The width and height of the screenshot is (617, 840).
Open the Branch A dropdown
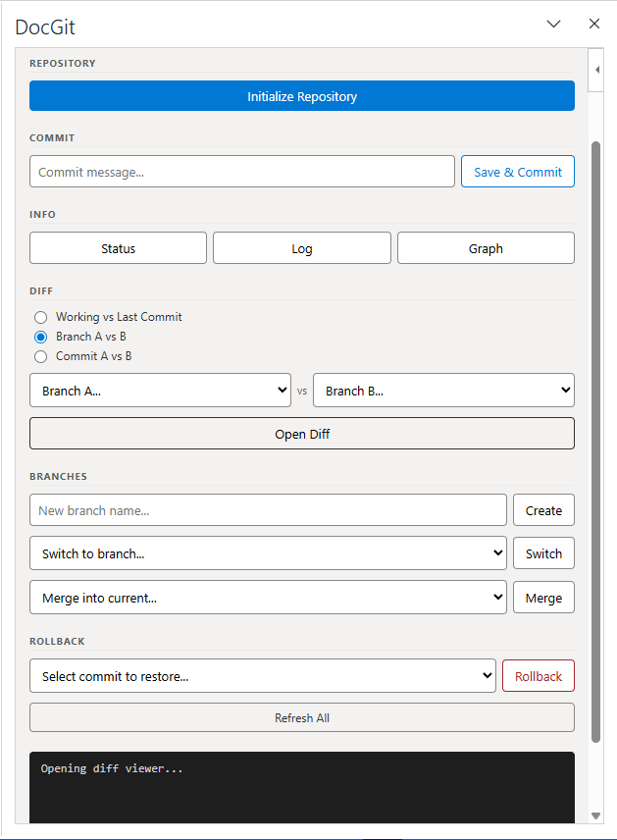pyautogui.click(x=160, y=390)
